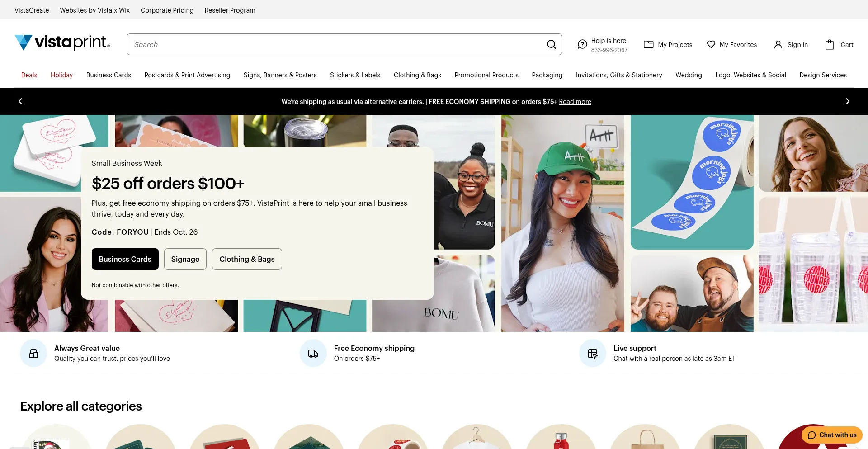
Task: Show previous announcement with left arrow
Action: [20, 101]
